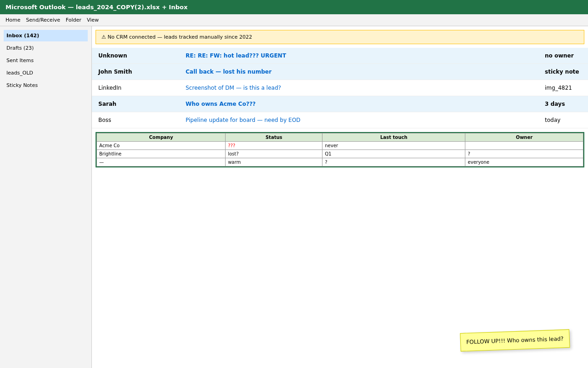The image size is (588, 368).
Task: Select the 'Brightline' company cell
Action: point(161,154)
